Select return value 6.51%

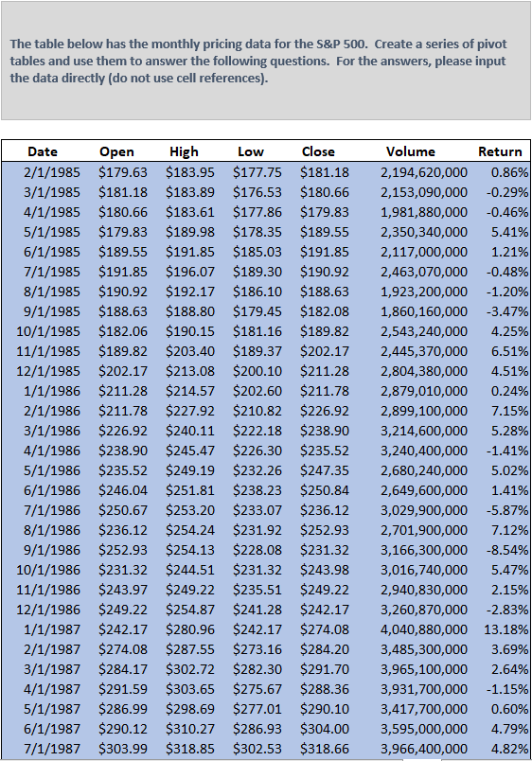[x=509, y=351]
